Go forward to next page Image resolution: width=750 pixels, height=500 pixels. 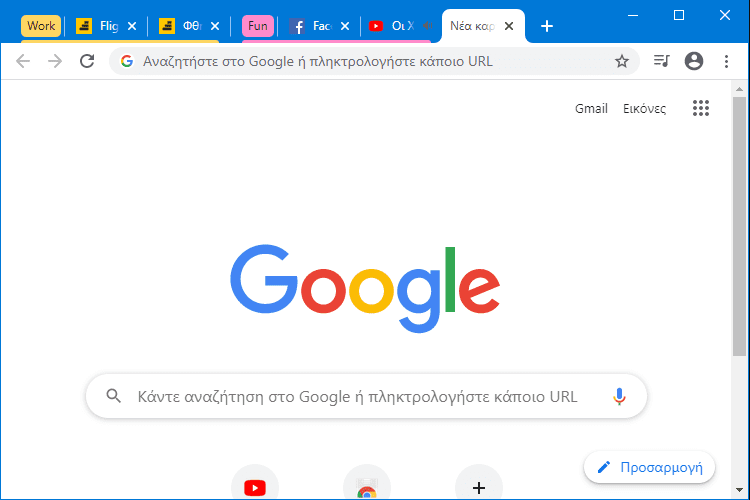tap(55, 61)
